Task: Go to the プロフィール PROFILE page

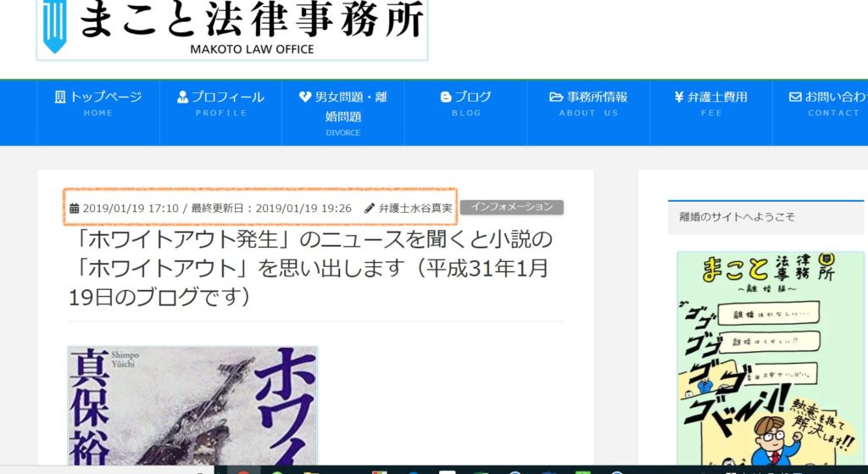Action: (220, 113)
